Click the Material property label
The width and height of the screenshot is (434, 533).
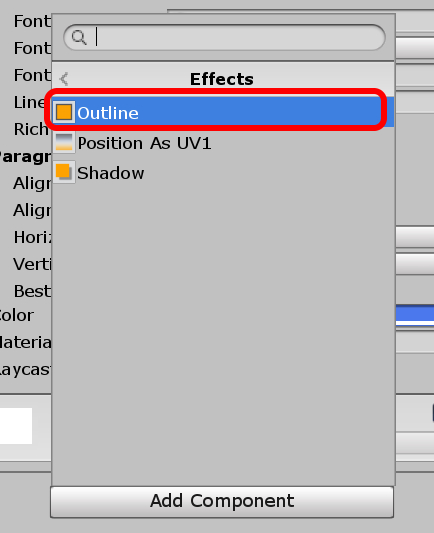pos(25,342)
